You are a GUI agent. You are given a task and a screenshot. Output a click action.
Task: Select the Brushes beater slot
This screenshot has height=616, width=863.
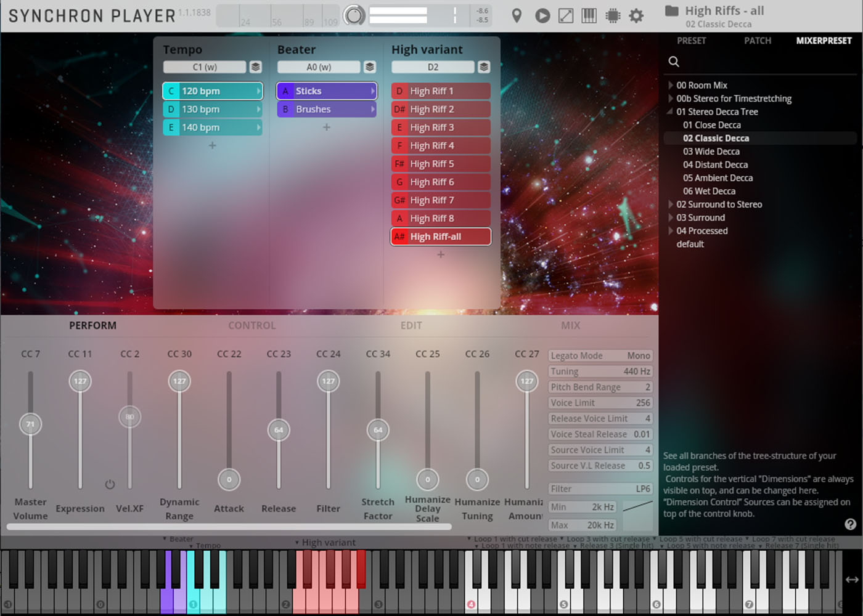(326, 109)
